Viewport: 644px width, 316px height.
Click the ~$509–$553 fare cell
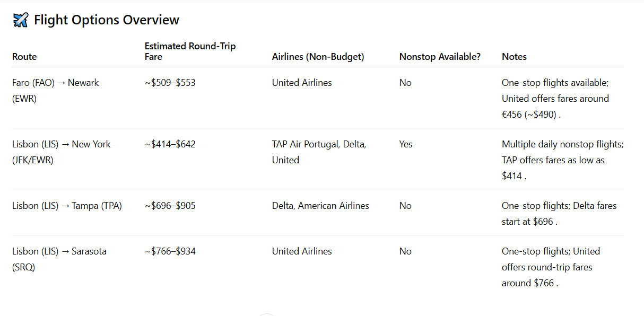click(x=170, y=83)
